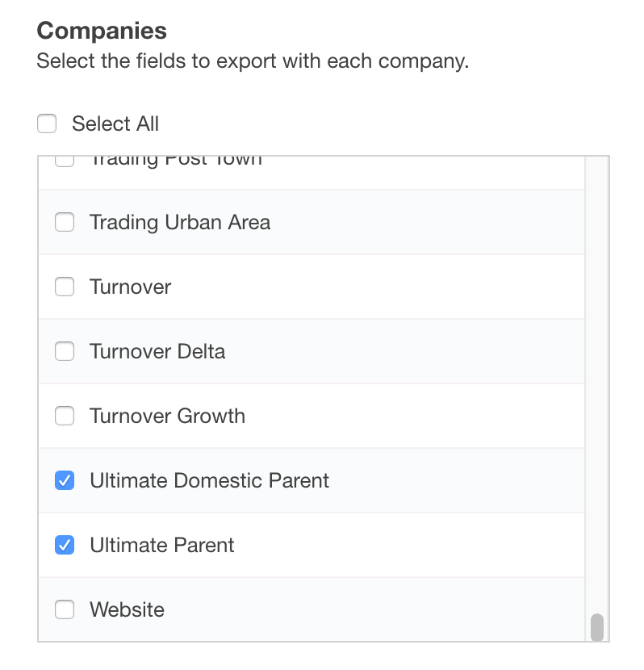Click the field list scrollbar thumb
Image resolution: width=644 pixels, height=670 pixels.
tap(597, 627)
